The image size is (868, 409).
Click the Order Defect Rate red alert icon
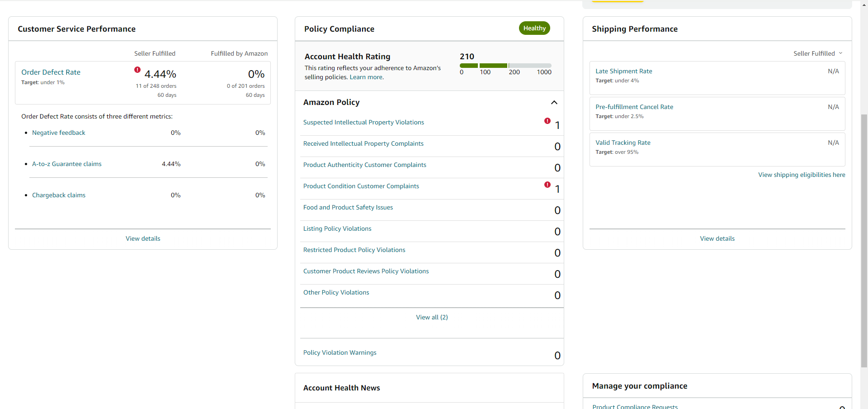click(x=137, y=70)
